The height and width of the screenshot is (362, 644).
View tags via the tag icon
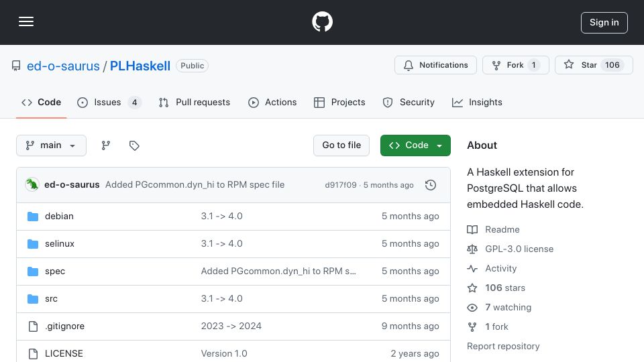point(134,145)
